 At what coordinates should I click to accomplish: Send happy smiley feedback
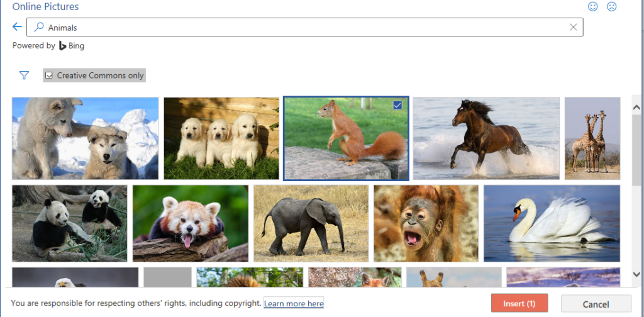(x=592, y=6)
